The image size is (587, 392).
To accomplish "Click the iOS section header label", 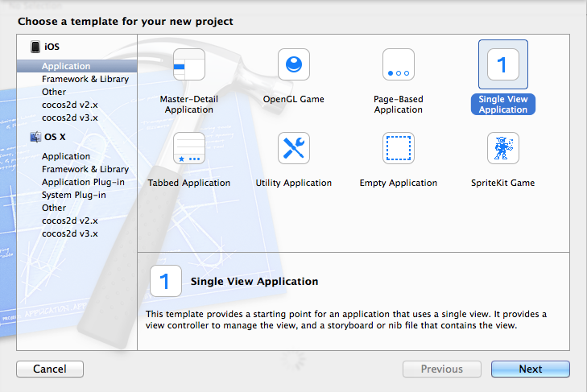I will (x=52, y=47).
